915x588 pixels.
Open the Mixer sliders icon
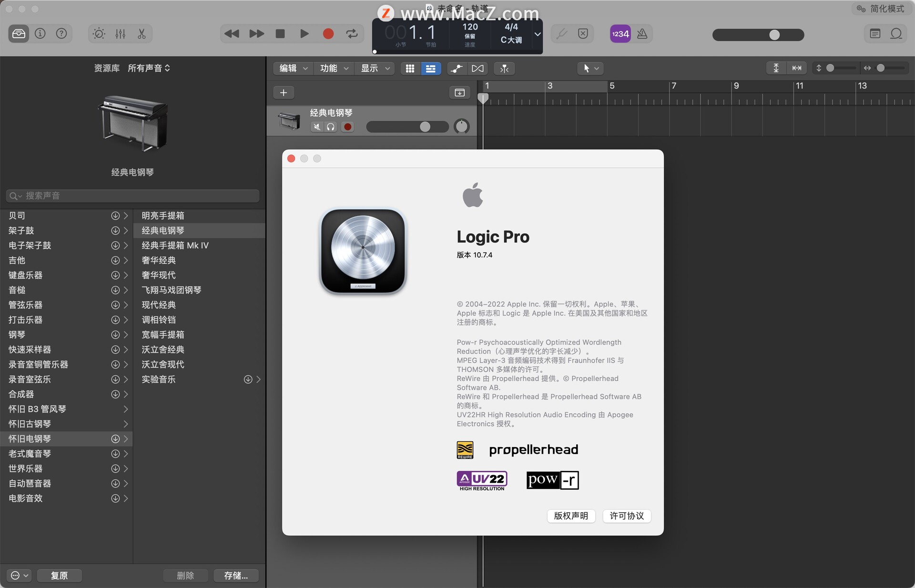tap(120, 34)
